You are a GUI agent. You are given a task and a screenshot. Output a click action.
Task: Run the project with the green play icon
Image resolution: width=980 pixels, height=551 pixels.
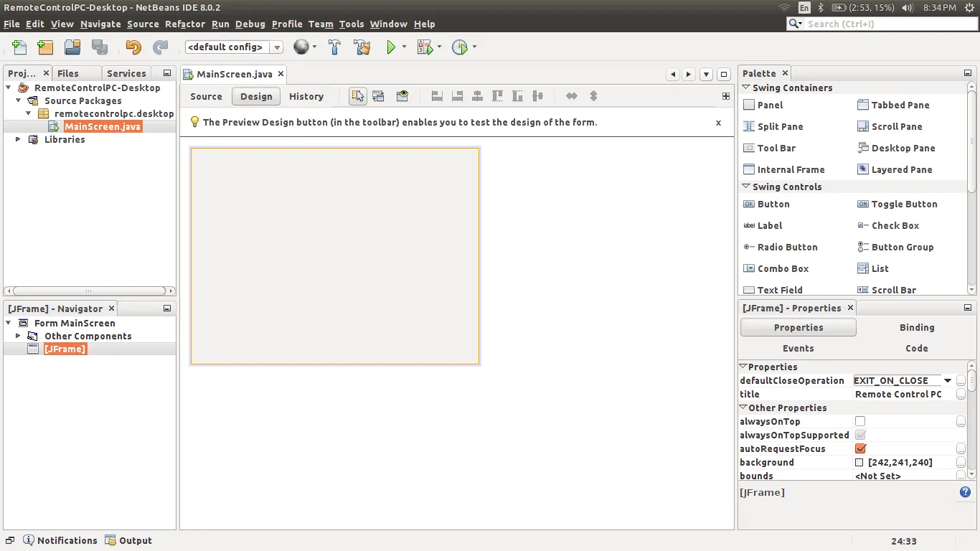[x=391, y=47]
